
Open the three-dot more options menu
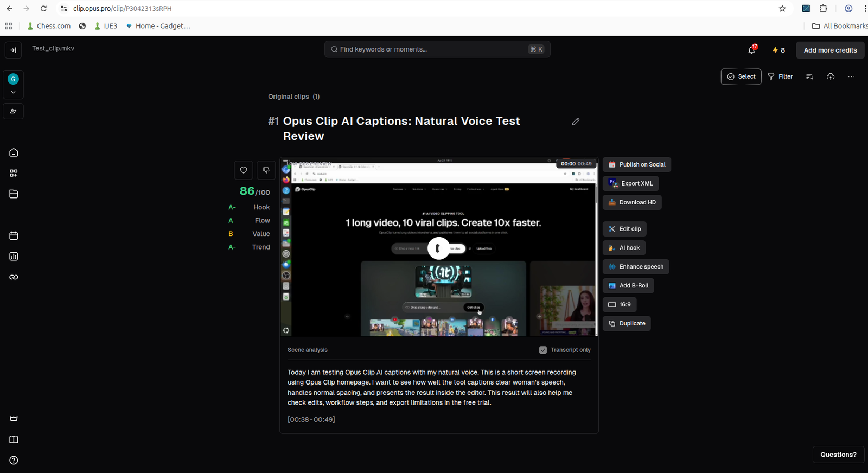(851, 76)
